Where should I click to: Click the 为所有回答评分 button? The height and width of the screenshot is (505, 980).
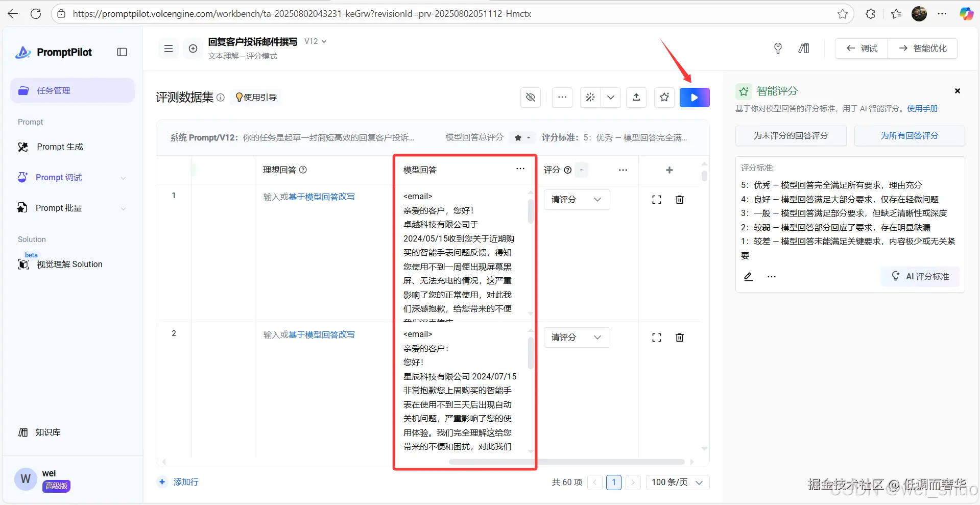coord(910,135)
